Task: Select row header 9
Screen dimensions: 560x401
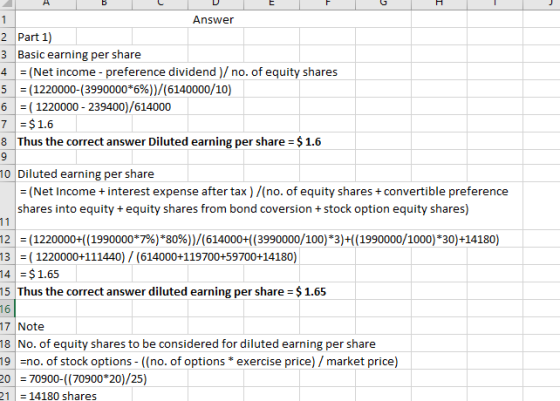Action: 8,157
